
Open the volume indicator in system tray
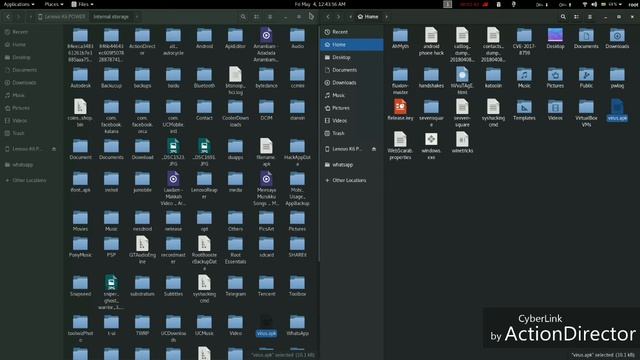pyautogui.click(x=594, y=4)
